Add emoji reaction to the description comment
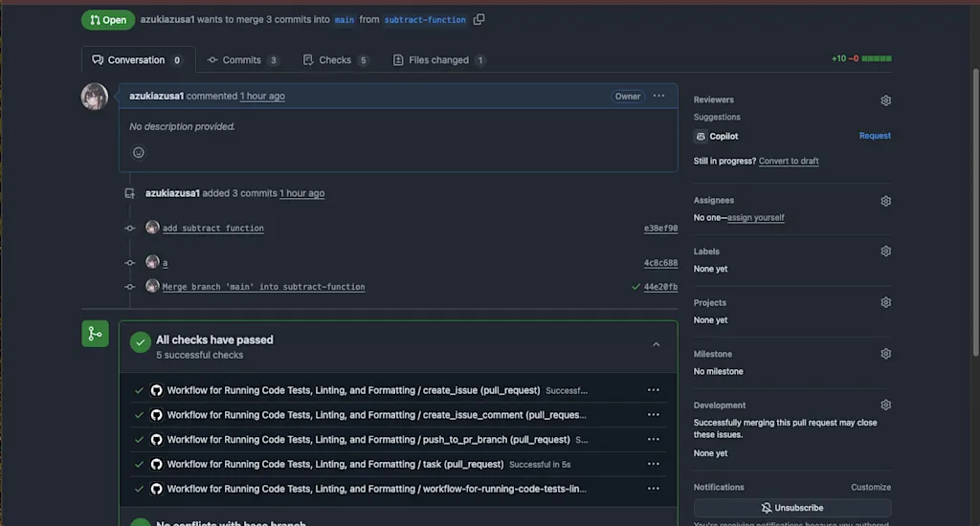The image size is (980, 526). click(x=139, y=152)
